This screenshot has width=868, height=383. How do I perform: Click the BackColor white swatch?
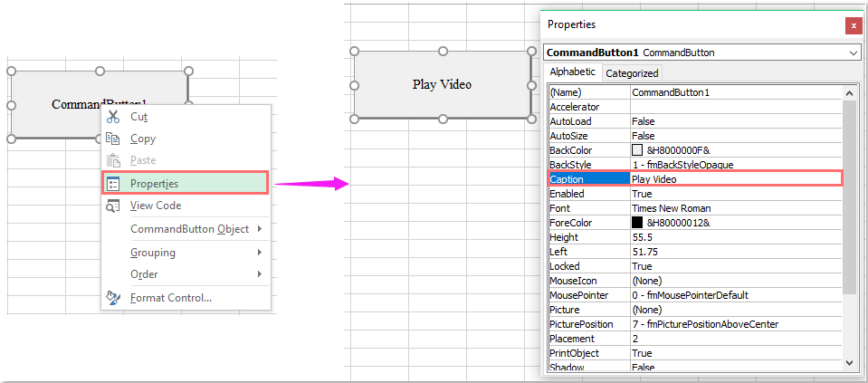click(637, 150)
